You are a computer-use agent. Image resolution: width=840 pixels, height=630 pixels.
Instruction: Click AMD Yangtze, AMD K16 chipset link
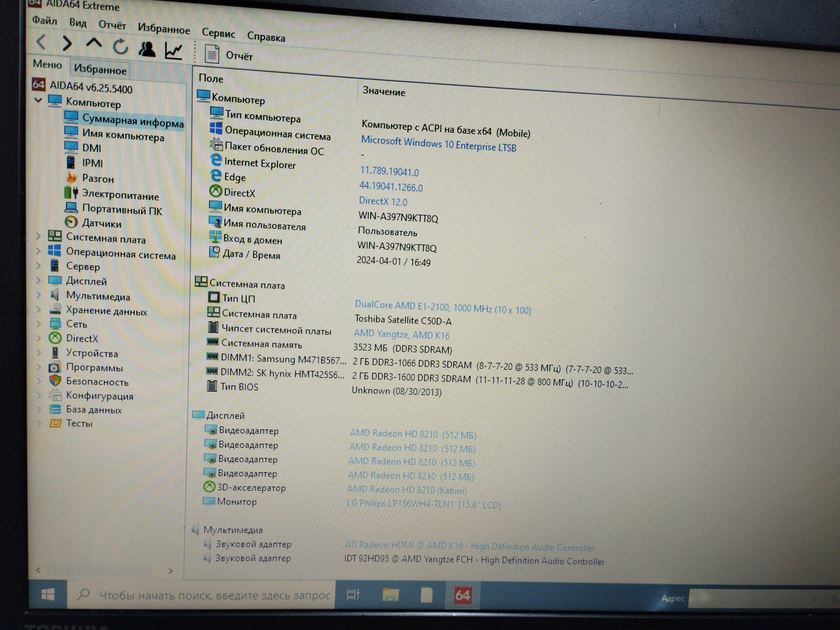coord(401,334)
